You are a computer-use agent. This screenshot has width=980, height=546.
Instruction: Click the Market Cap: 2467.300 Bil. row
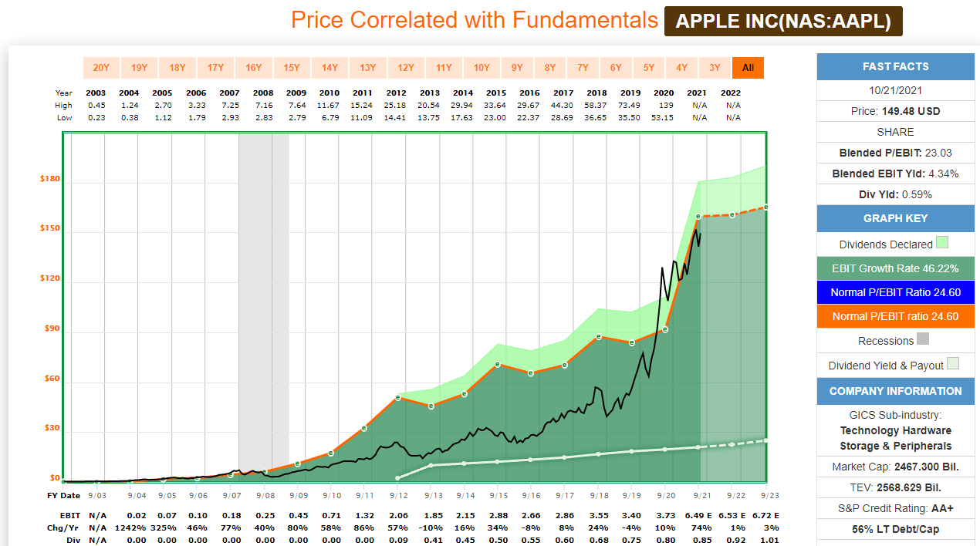coord(895,467)
